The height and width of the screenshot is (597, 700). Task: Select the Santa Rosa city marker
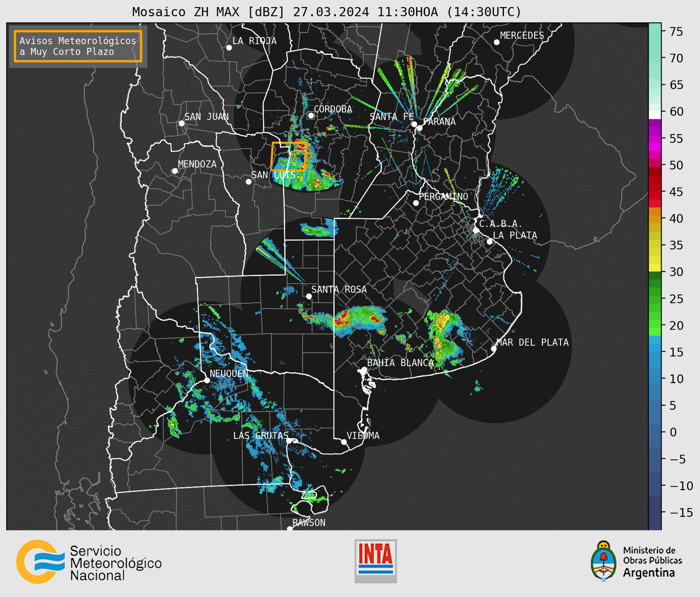pos(309,296)
